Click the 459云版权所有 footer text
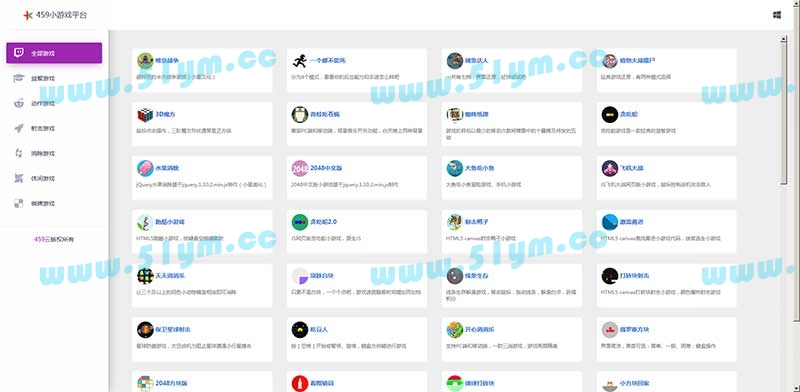 click(54, 239)
